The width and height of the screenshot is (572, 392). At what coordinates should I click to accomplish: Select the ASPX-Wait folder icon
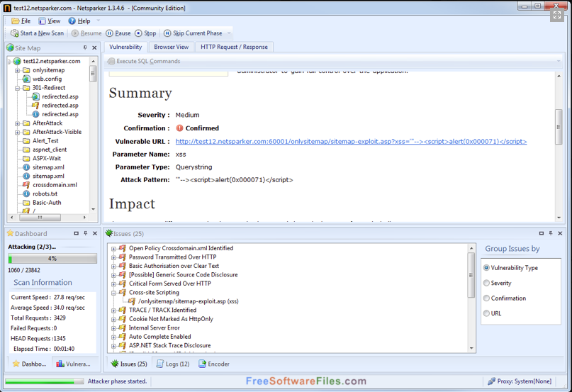click(x=26, y=158)
